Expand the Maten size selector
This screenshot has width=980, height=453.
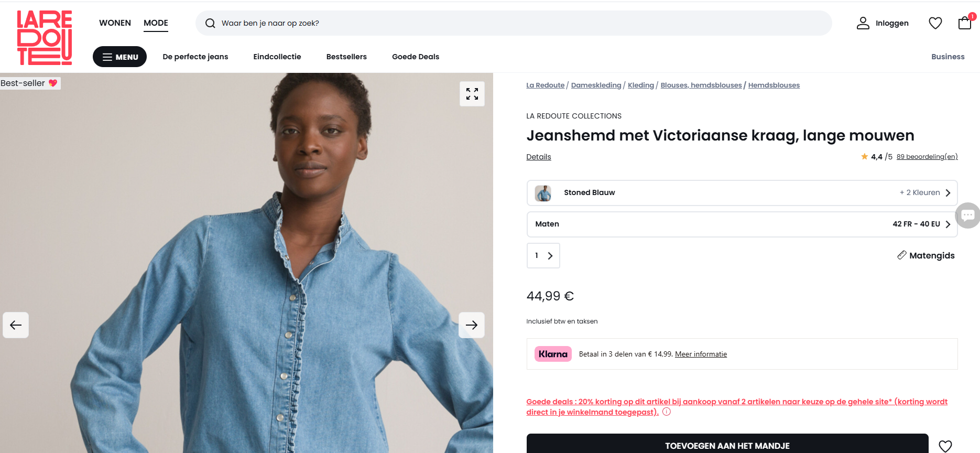click(x=742, y=224)
